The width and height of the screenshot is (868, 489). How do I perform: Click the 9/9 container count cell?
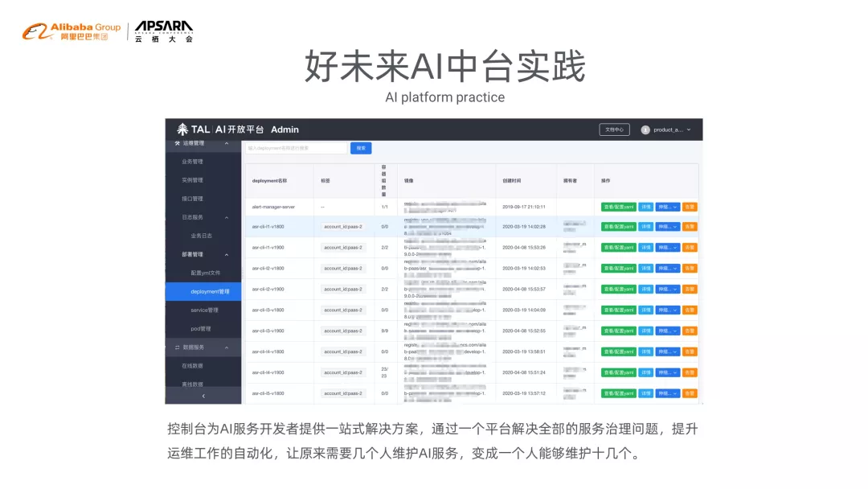pyautogui.click(x=385, y=331)
